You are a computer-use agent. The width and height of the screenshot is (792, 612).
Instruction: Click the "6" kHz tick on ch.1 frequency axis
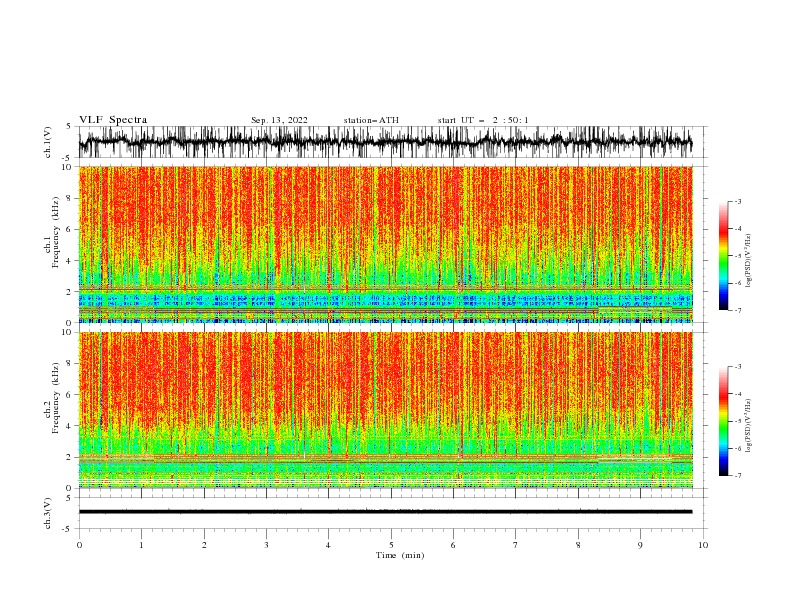70,230
